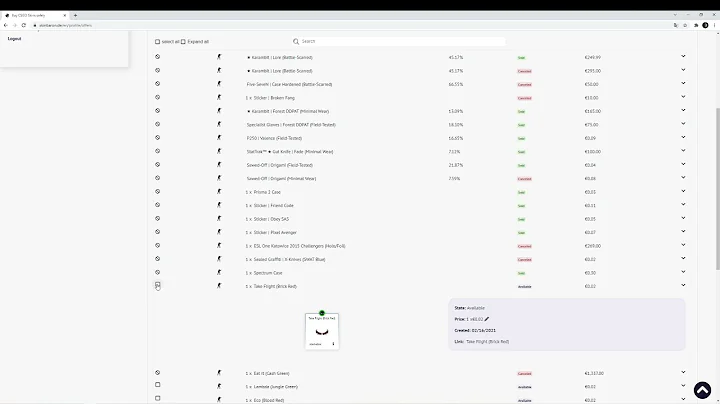Click the CS:GO icon beside Specialist Gloves Forest DDPAT

point(219,124)
